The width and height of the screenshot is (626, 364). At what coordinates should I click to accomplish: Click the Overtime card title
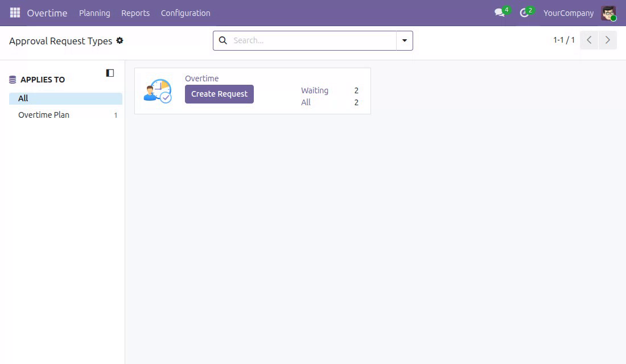coord(201,78)
